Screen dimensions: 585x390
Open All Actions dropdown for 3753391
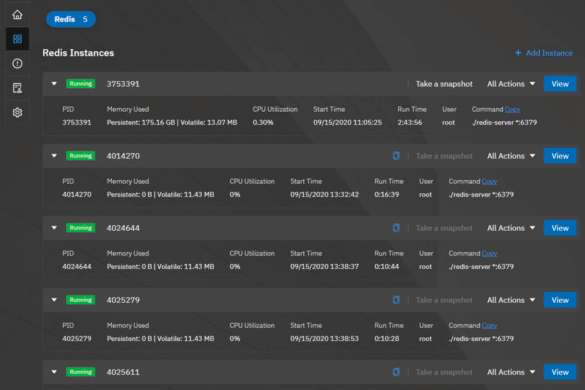511,84
